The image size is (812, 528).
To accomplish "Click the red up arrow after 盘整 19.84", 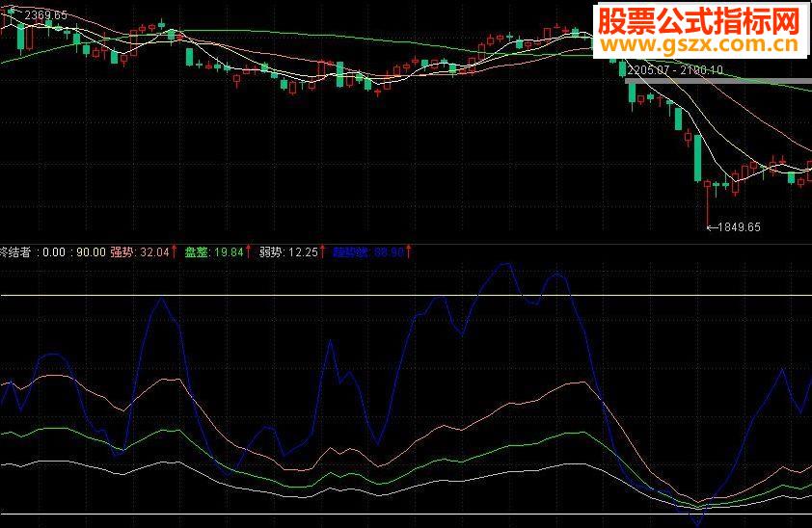I will click(249, 251).
